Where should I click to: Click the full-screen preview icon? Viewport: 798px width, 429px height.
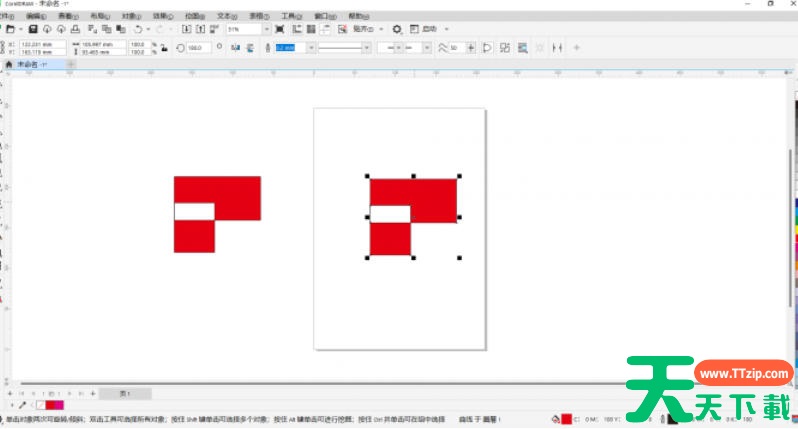280,30
